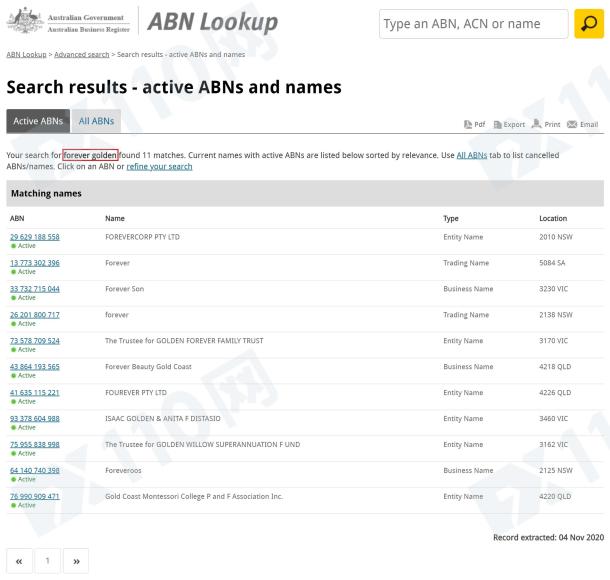Click the 2010 NSW location cell
610x580 pixels.
pyautogui.click(x=556, y=237)
